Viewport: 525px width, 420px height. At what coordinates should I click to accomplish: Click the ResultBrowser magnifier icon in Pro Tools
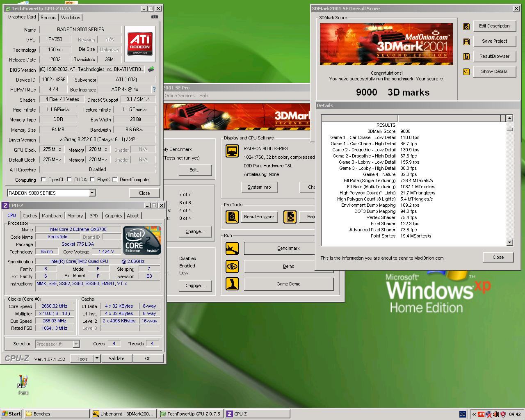(x=232, y=217)
